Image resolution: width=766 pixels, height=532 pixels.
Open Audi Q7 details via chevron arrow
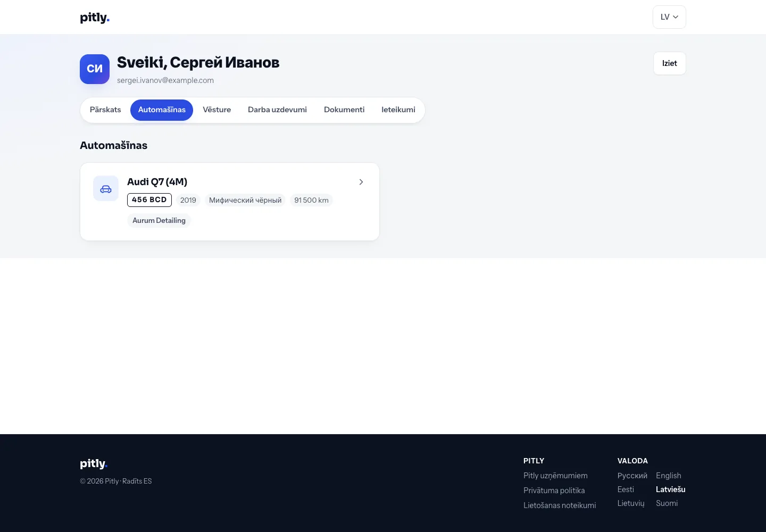361,182
